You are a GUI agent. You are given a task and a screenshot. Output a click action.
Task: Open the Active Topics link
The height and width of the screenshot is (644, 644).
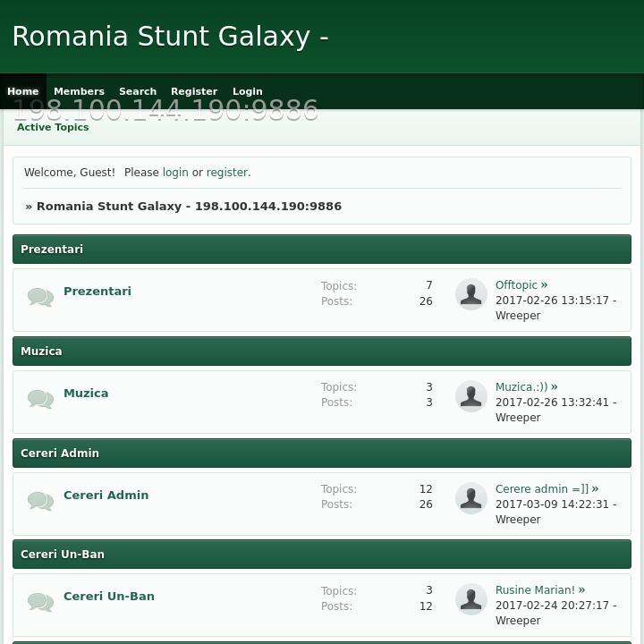click(x=53, y=127)
